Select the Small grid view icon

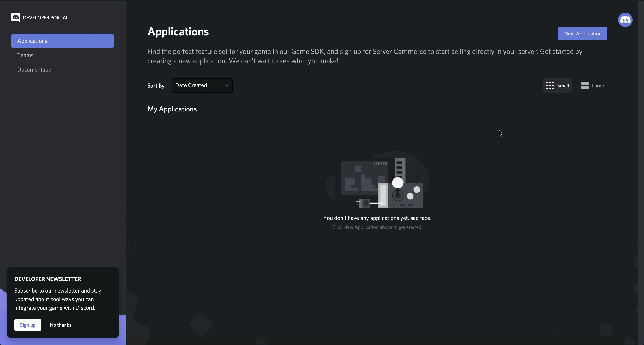[x=550, y=85]
